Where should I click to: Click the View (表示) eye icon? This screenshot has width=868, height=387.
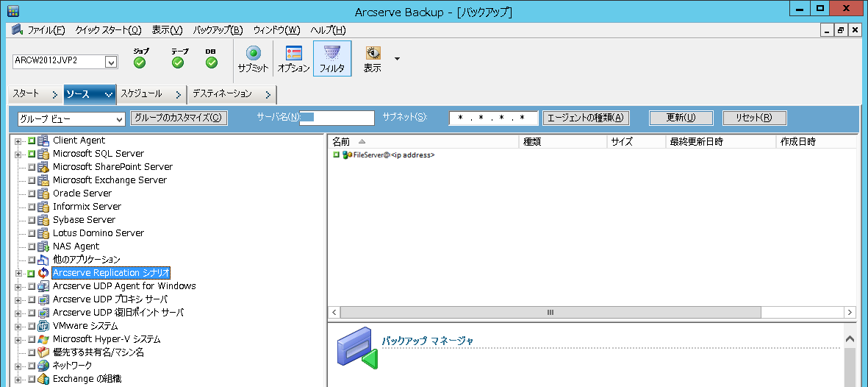(x=373, y=53)
